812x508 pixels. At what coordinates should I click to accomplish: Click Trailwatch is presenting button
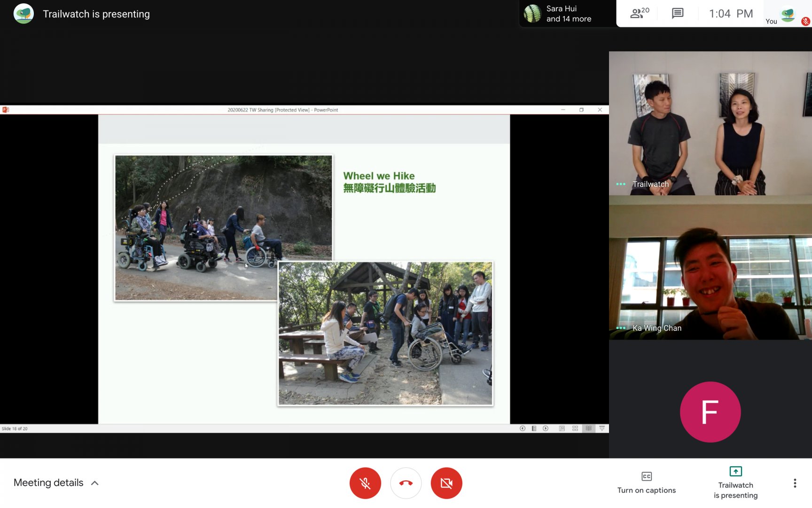click(x=735, y=483)
